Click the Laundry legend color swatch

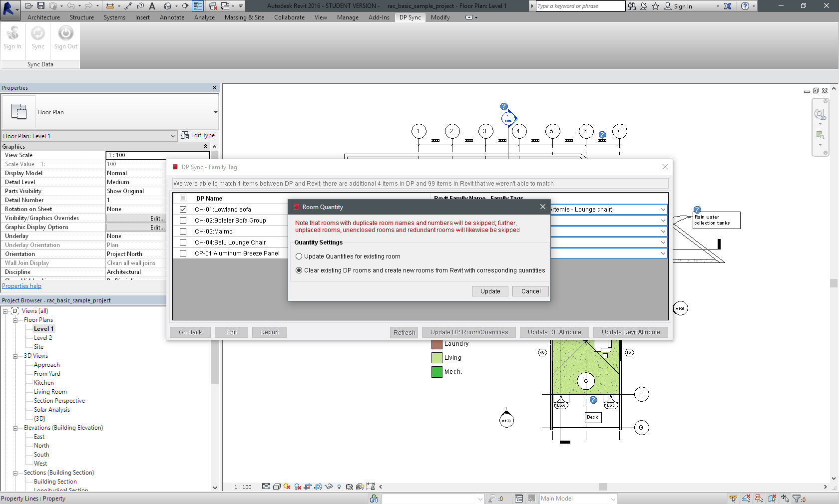point(437,344)
